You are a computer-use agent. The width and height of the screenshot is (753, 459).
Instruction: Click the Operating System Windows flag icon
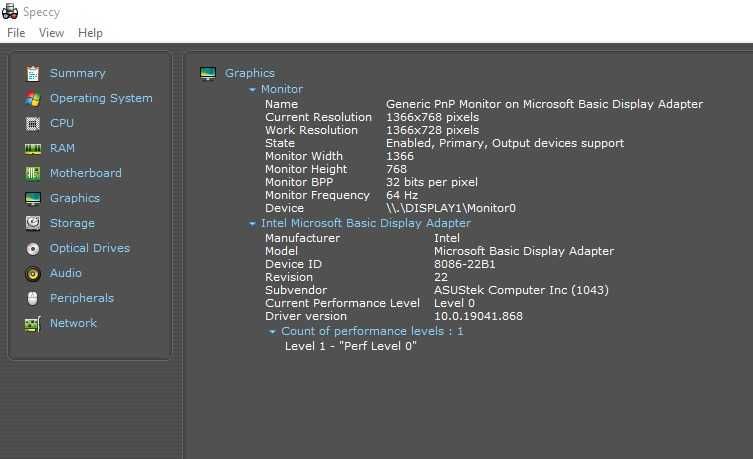[x=33, y=98]
